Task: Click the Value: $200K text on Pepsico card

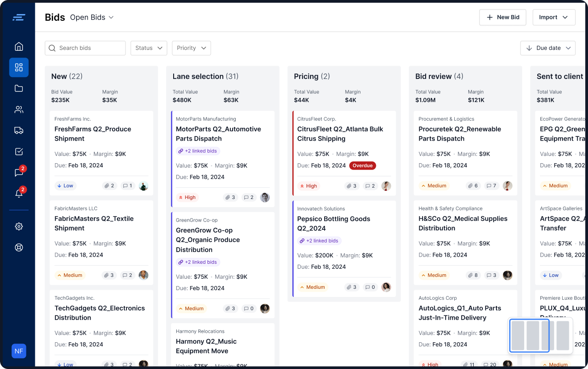Action: (x=316, y=255)
